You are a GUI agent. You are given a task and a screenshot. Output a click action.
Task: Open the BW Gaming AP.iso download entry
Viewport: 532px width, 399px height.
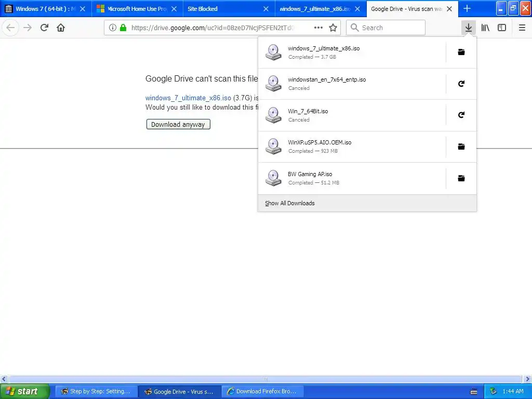tap(352, 178)
